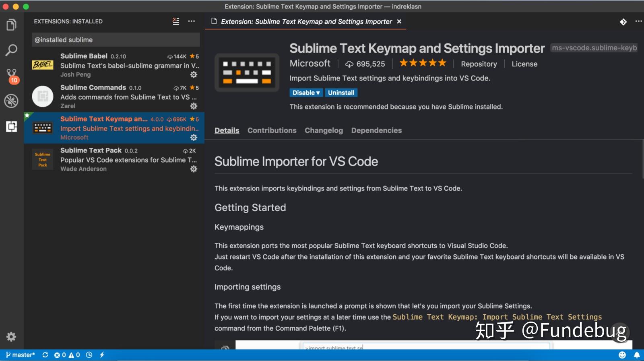The image size is (644, 361).
Task: Switch to the Changelog tab
Action: coord(324,130)
